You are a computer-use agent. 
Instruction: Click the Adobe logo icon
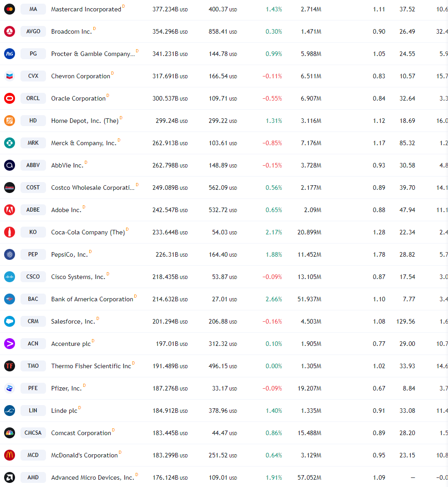pos(10,210)
